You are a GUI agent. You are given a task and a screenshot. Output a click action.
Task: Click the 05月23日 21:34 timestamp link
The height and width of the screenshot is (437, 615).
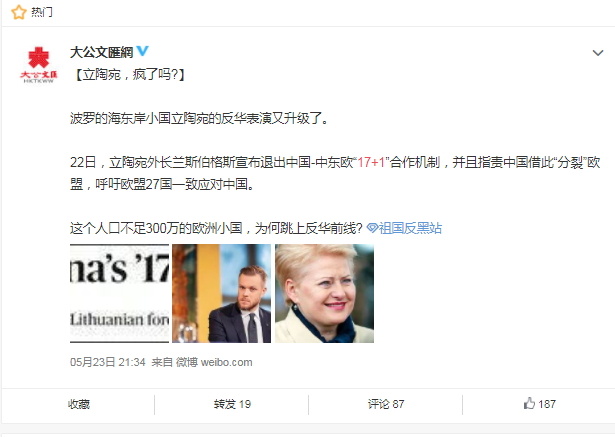pyautogui.click(x=108, y=362)
